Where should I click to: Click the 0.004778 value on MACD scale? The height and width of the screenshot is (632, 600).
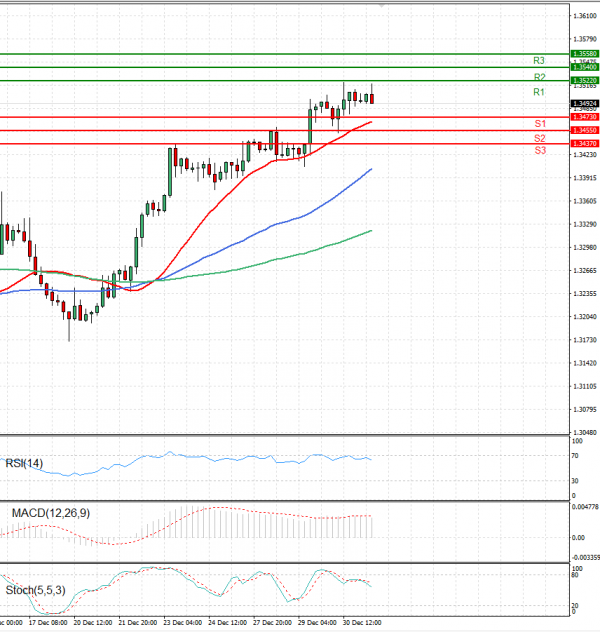(x=585, y=507)
